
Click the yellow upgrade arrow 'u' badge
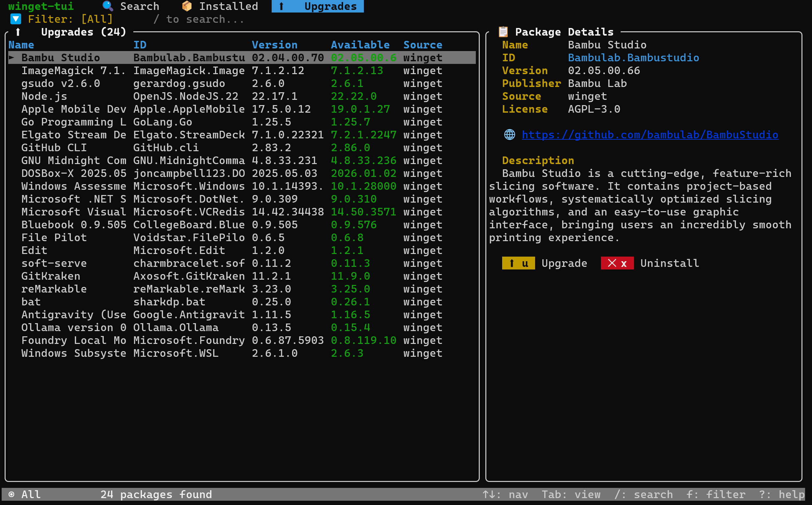click(x=518, y=263)
